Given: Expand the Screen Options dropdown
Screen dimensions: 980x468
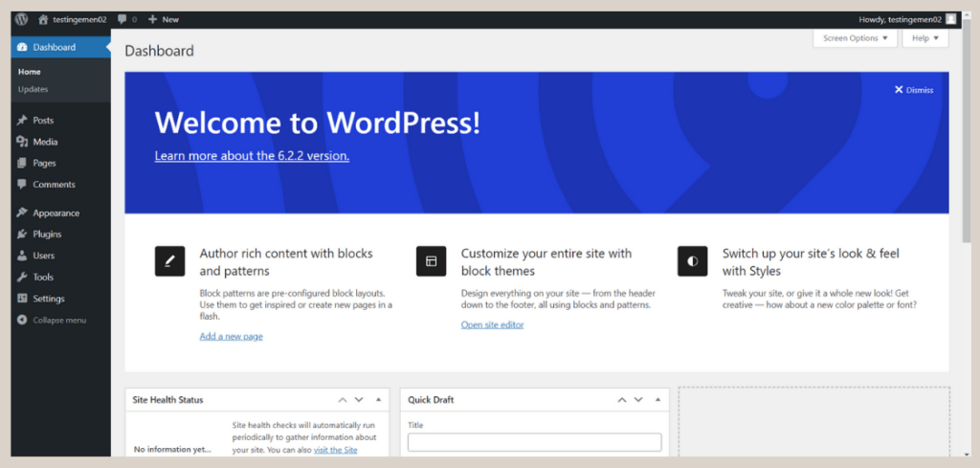Looking at the screenshot, I should click(x=855, y=38).
